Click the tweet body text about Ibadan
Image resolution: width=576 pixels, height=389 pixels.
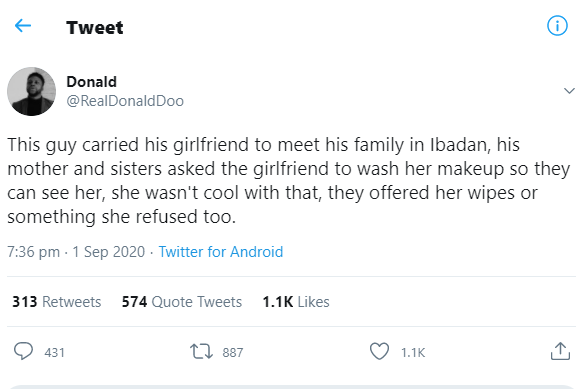(x=288, y=180)
